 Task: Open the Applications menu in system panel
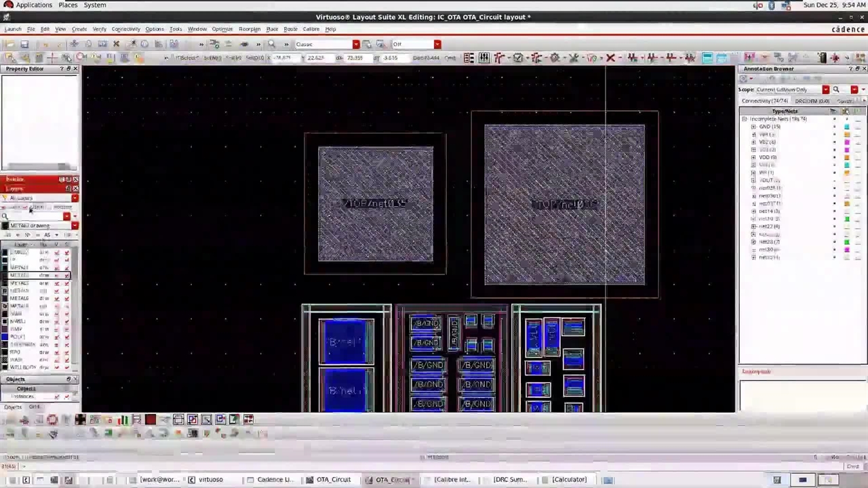tap(33, 5)
